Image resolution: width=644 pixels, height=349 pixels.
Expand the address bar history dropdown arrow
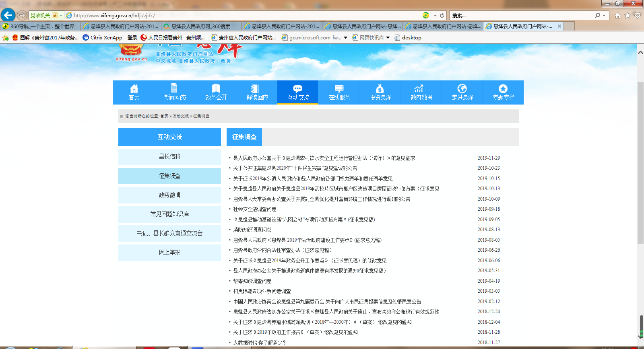[x=435, y=15]
